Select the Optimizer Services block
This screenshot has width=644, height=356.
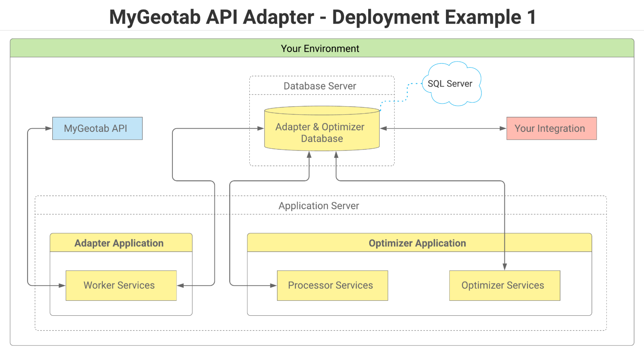(504, 285)
